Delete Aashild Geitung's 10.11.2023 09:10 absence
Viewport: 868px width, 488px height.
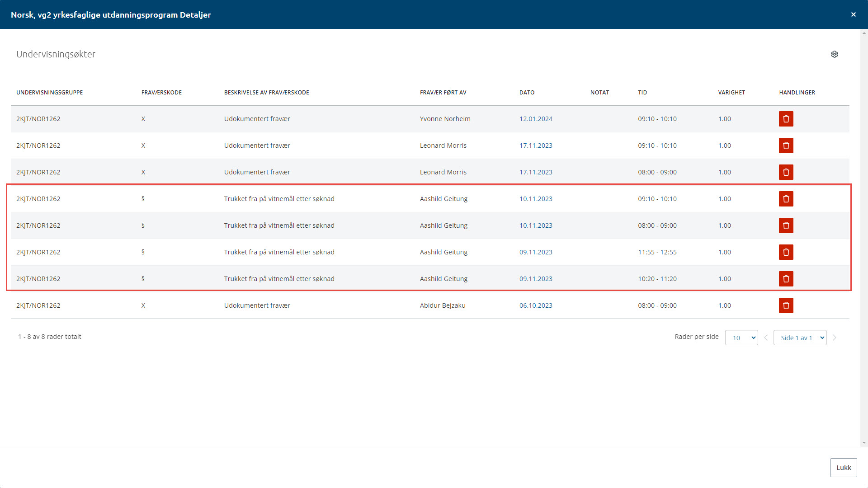(786, 199)
